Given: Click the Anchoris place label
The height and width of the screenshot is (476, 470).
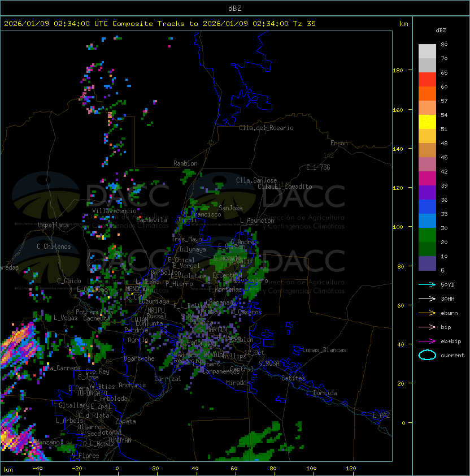Looking at the screenshot, I should [132, 385].
